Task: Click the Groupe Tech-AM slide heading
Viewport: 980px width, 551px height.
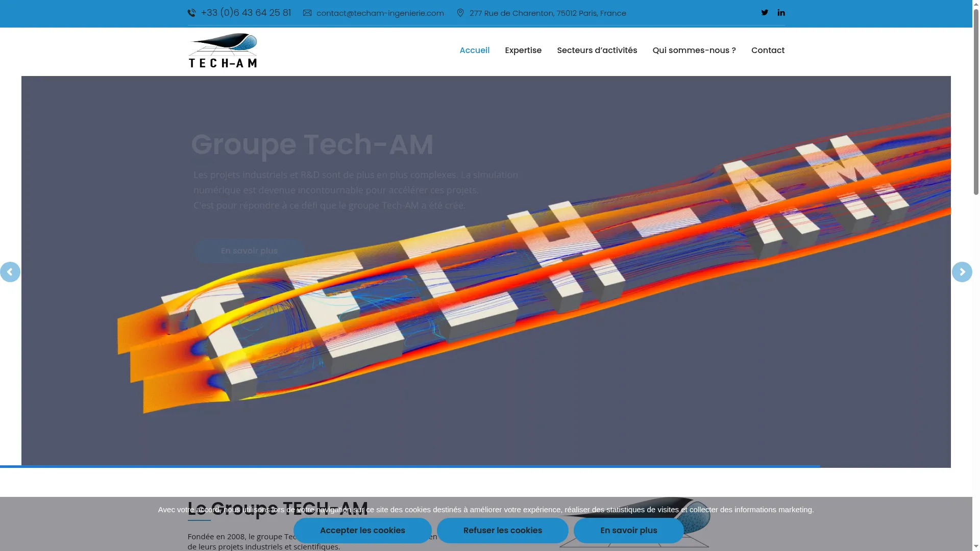Action: tap(312, 144)
